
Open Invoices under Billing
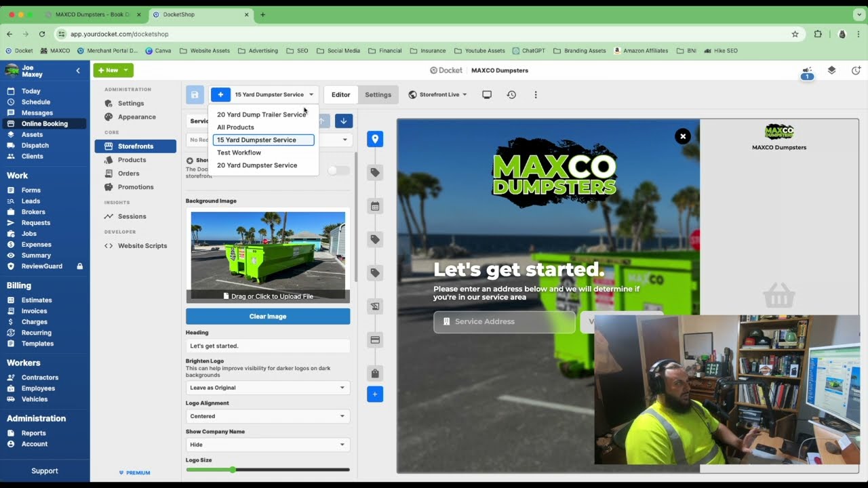click(34, 311)
